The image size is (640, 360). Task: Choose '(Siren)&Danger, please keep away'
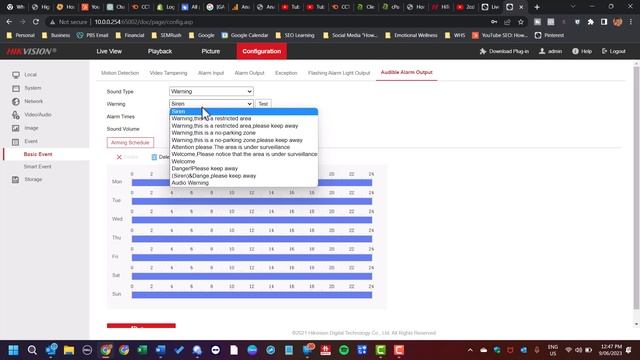pyautogui.click(x=244, y=176)
